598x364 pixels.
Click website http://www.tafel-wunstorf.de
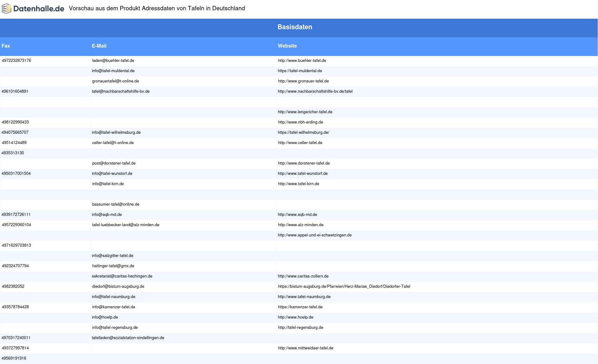(x=303, y=174)
